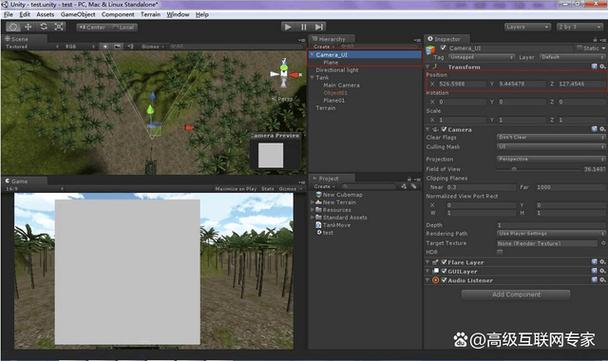Toggle the Static checkbox
This screenshot has width=608, height=361.
(x=580, y=48)
